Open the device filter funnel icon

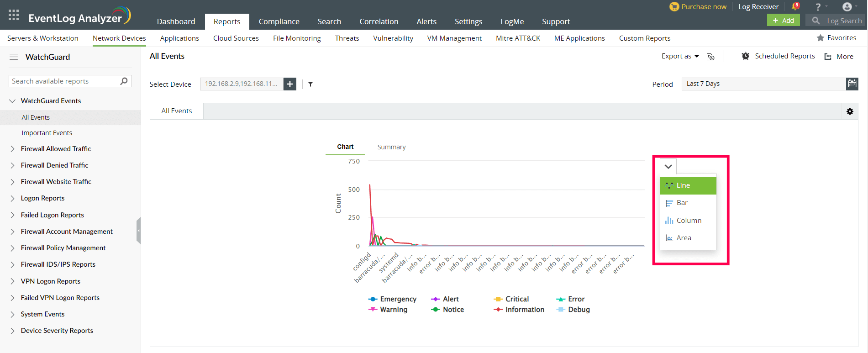coord(310,84)
